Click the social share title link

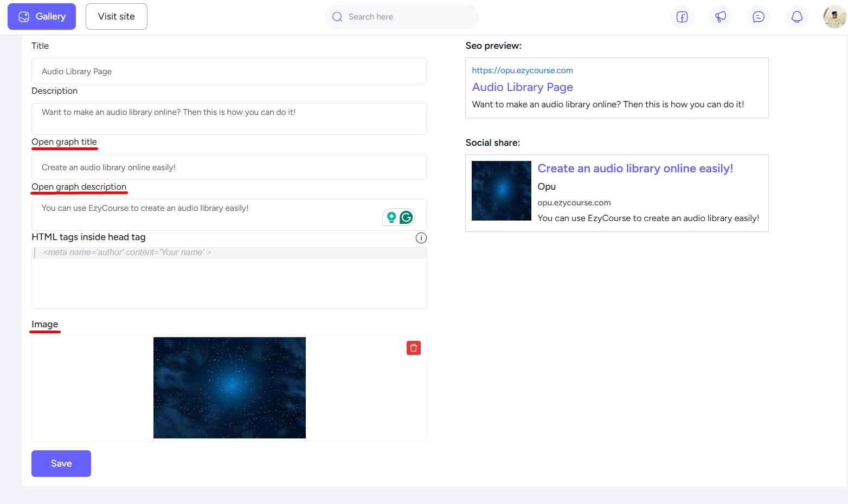tap(635, 169)
